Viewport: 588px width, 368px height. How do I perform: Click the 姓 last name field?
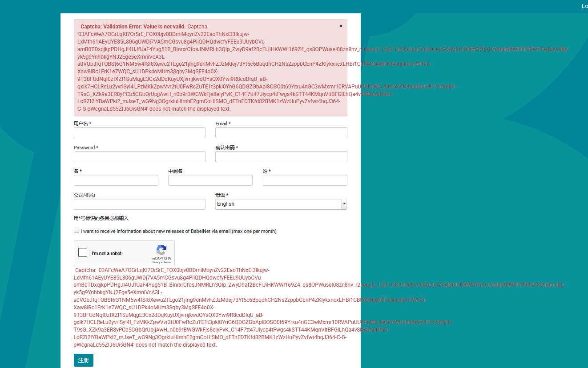(x=305, y=180)
